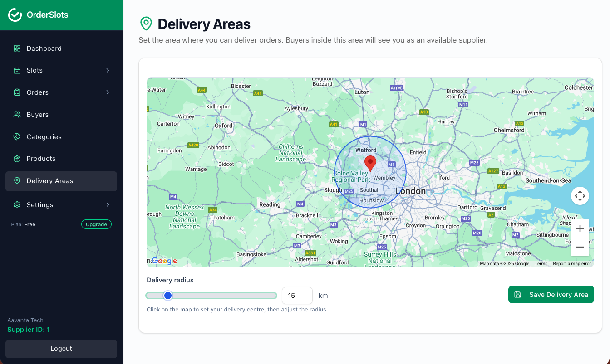Zoom in using the map plus icon

click(580, 228)
